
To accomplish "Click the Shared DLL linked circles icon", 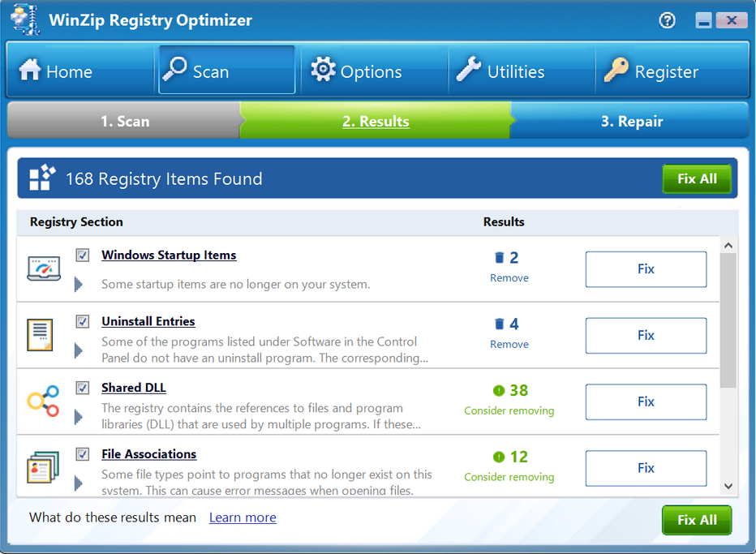I will pyautogui.click(x=43, y=401).
